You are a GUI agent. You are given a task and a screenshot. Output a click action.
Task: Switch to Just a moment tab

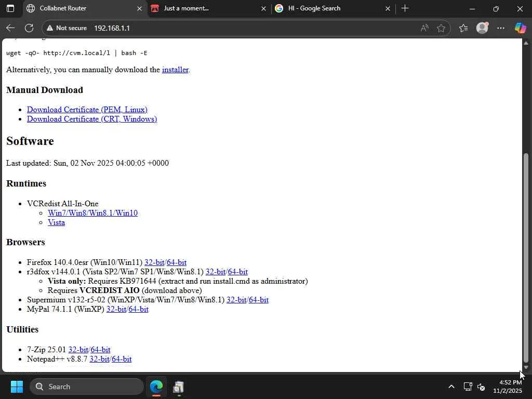209,8
